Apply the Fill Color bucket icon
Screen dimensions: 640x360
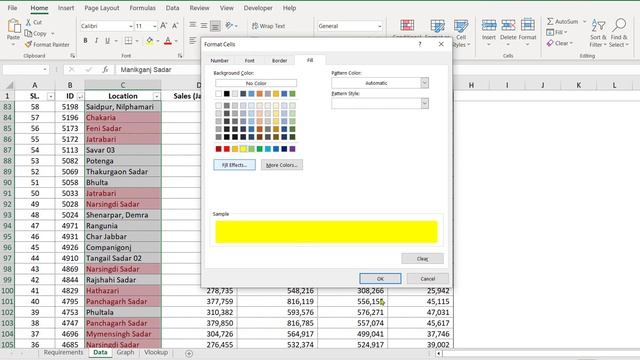point(150,40)
